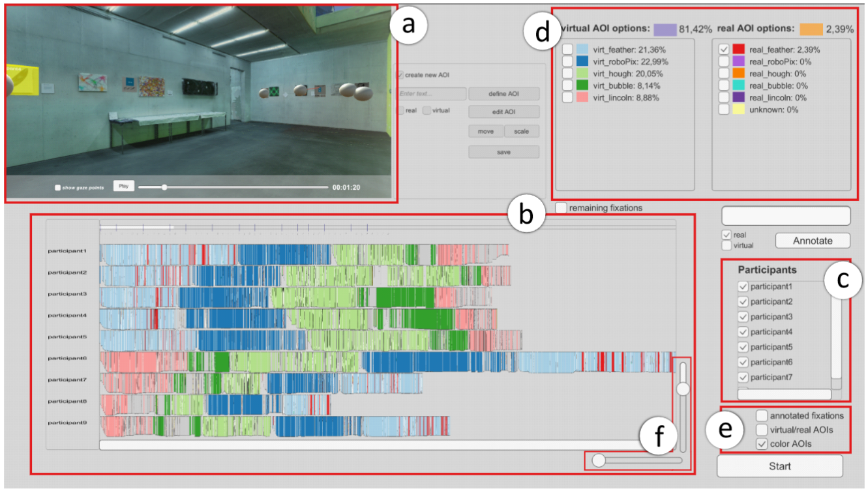Image resolution: width=868 pixels, height=491 pixels.
Task: Check the virt_feather AOI checkbox
Action: tap(569, 50)
